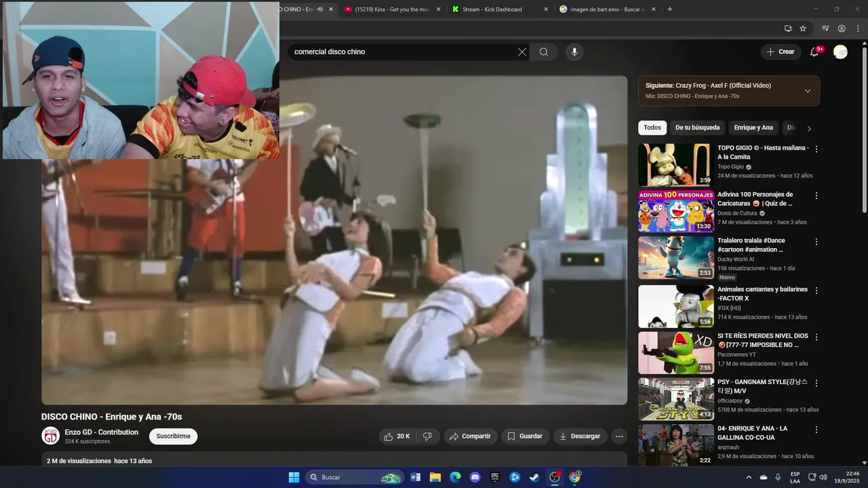
Task: Open LA GALLINA CO-CO-UA video title
Action: point(752,433)
